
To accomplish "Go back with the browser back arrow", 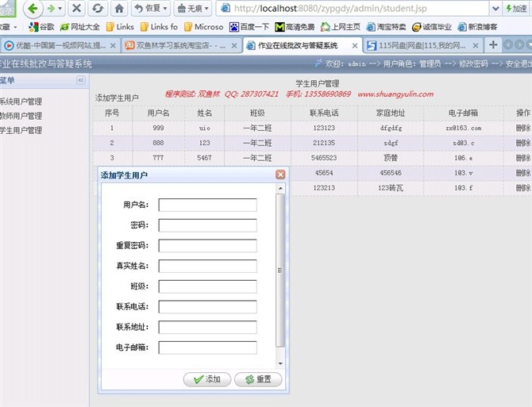I will pos(33,9).
